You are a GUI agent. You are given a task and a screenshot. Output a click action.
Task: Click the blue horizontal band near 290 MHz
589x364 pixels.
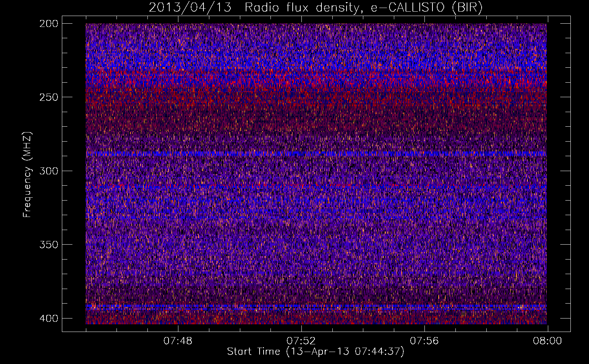tap(316, 154)
